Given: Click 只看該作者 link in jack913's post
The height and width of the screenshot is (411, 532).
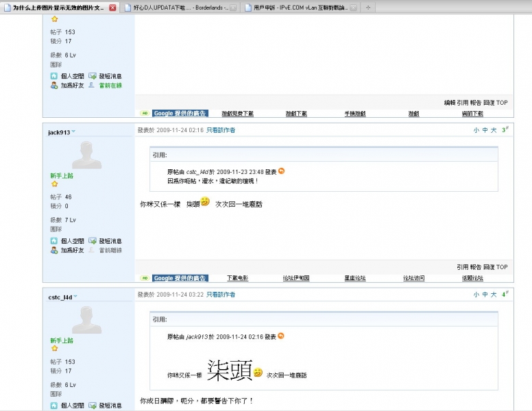Looking at the screenshot, I should (x=221, y=130).
